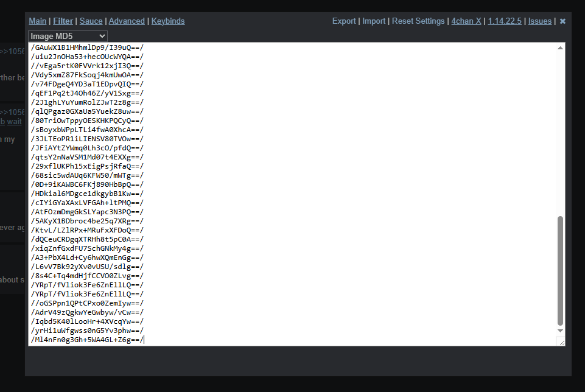Click the line /HDkial6MDgce1dkgybB1Kw==/
The image size is (585, 392).
click(x=87, y=194)
